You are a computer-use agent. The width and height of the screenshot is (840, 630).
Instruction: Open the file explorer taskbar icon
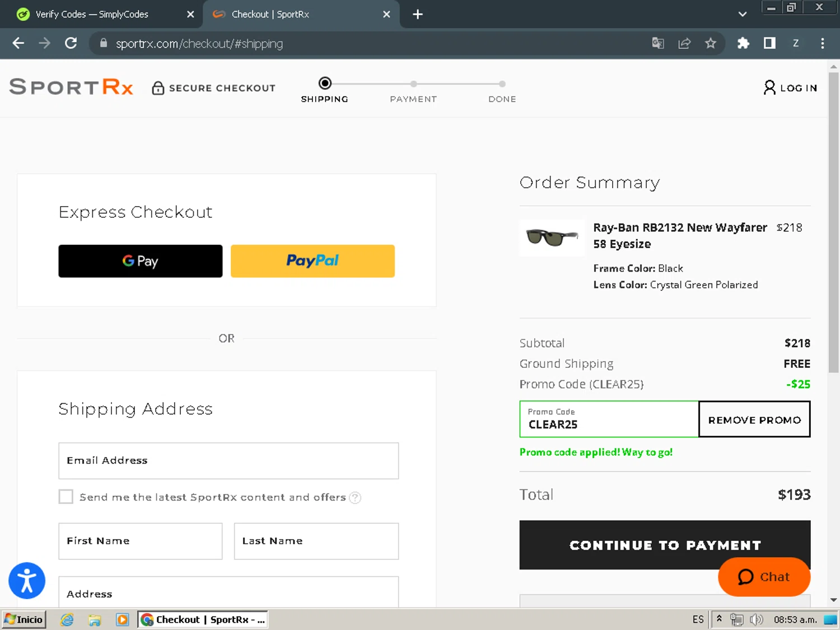click(95, 619)
